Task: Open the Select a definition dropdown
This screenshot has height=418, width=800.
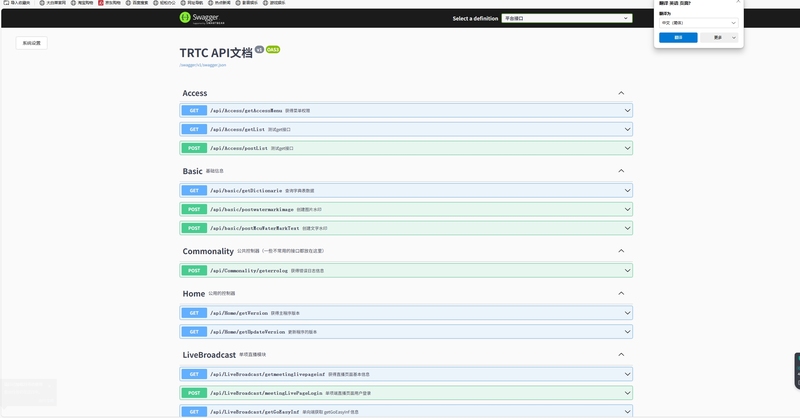Action: click(x=567, y=18)
